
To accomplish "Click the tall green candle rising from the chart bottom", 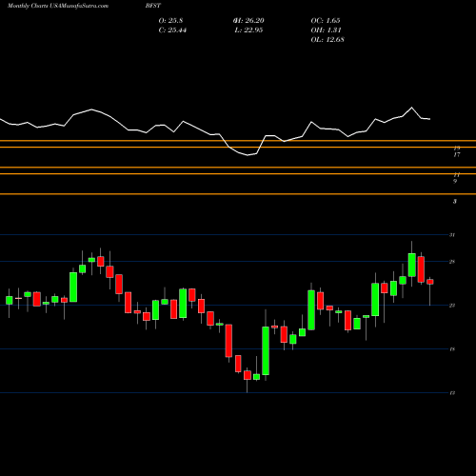I will (266, 350).
